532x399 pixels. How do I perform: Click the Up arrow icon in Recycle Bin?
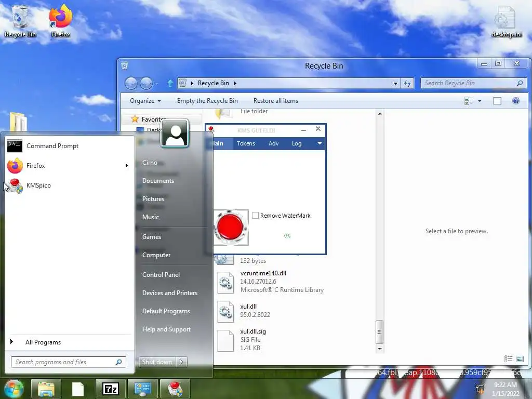[170, 83]
